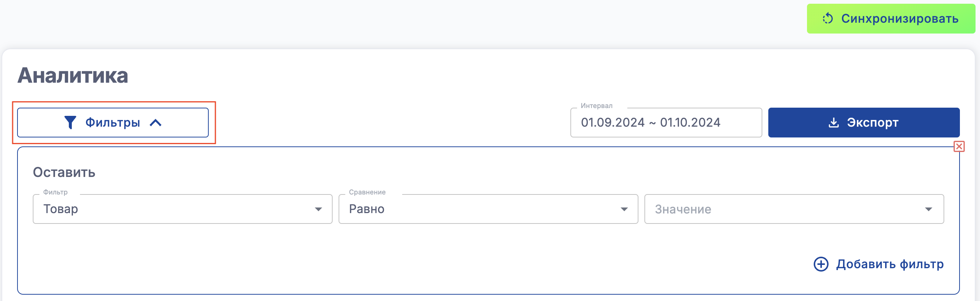Screen dimensions: 980x301
Task: Click the arrow of the Товар dropdown
Action: pos(318,209)
